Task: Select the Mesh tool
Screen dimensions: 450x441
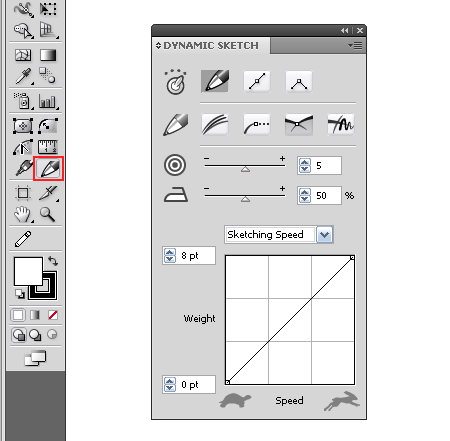Action: tap(23, 55)
